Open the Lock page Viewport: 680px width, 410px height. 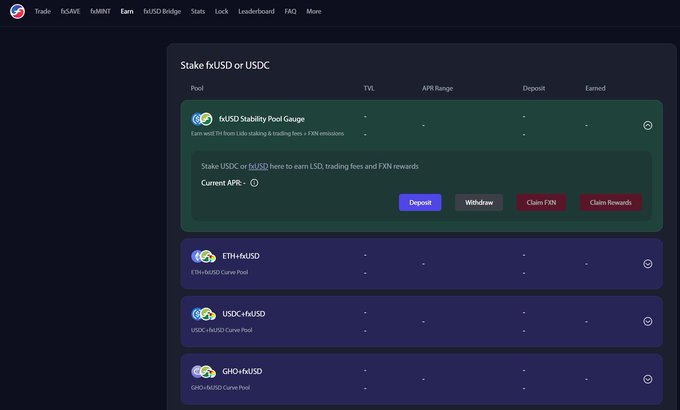click(221, 11)
